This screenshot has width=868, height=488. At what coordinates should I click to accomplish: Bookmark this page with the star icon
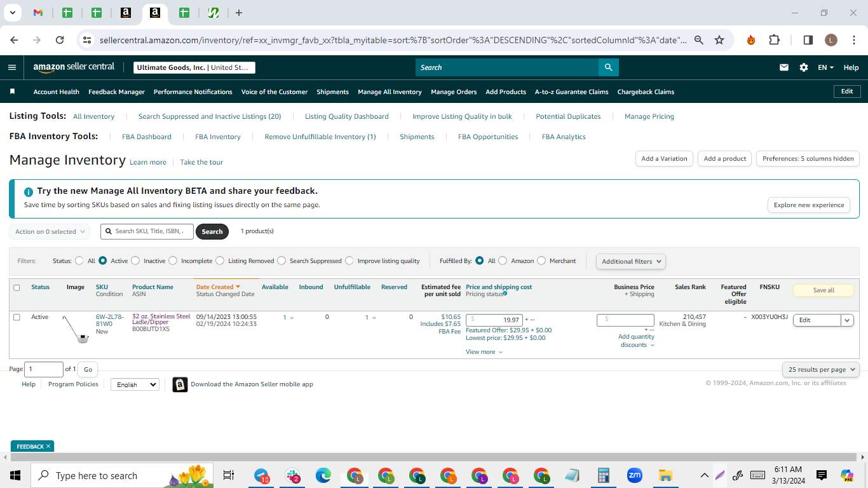[719, 40]
